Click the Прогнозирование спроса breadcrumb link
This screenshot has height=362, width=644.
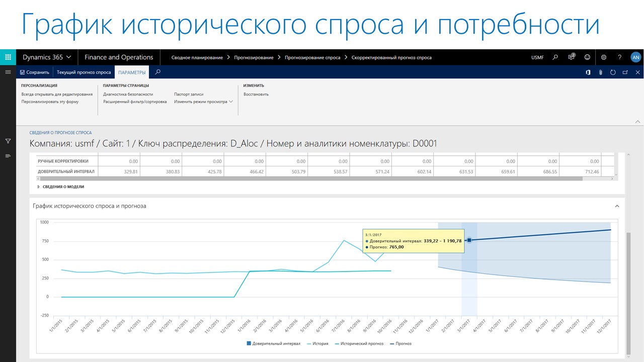312,57
